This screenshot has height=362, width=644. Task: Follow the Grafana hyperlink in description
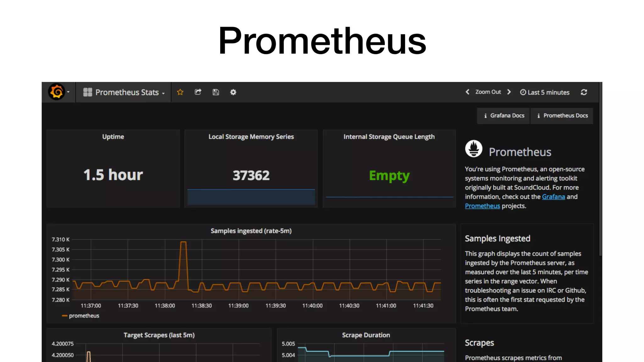[553, 197]
